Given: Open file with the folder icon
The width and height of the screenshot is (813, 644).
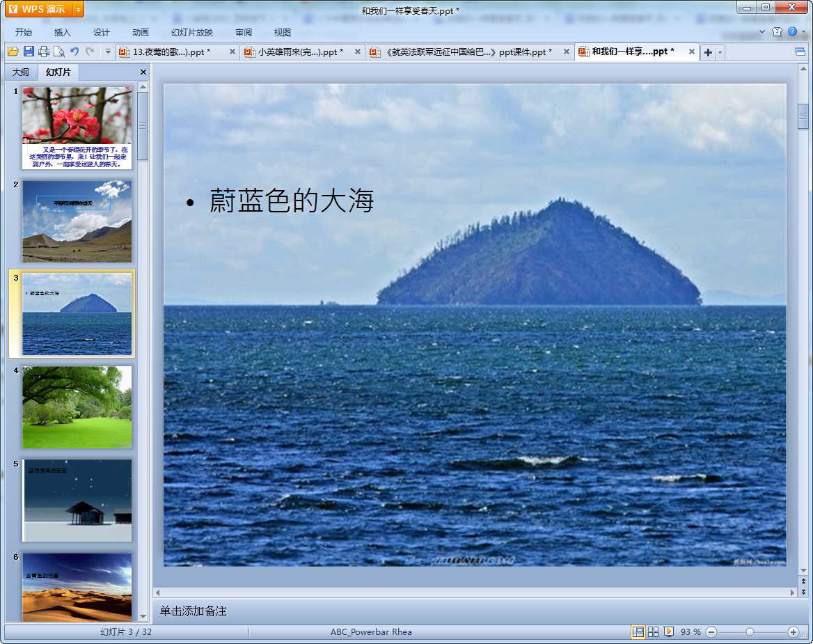Looking at the screenshot, I should (x=13, y=52).
